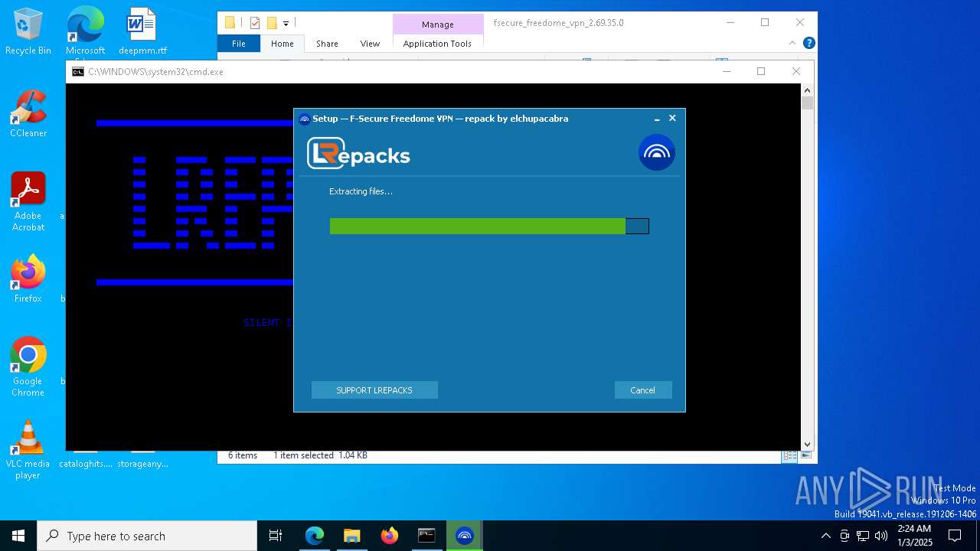
Task: Open Application Tools ribbon tab
Action: click(x=437, y=44)
